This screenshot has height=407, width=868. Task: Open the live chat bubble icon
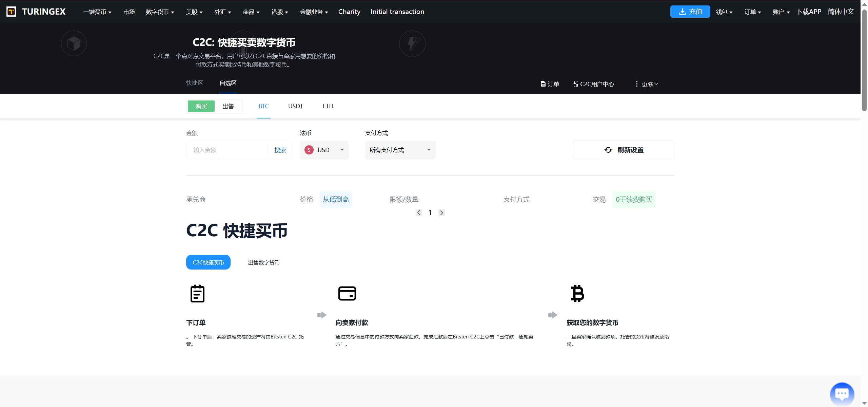point(842,394)
